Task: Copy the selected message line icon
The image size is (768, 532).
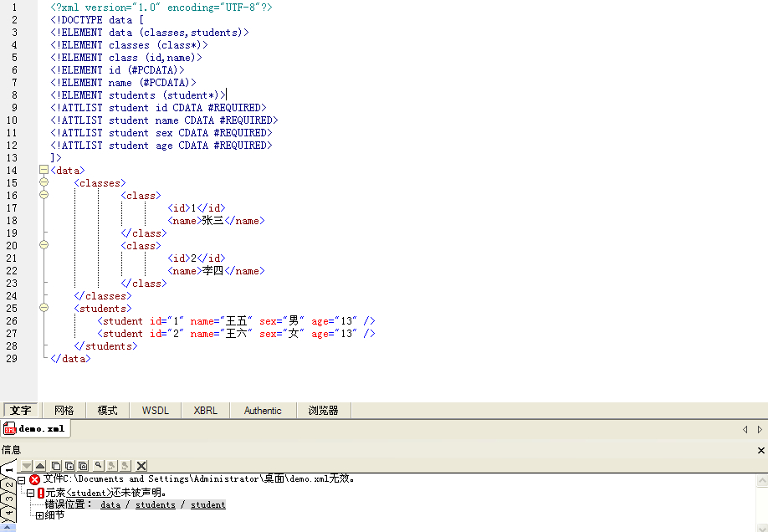Action: point(56,466)
